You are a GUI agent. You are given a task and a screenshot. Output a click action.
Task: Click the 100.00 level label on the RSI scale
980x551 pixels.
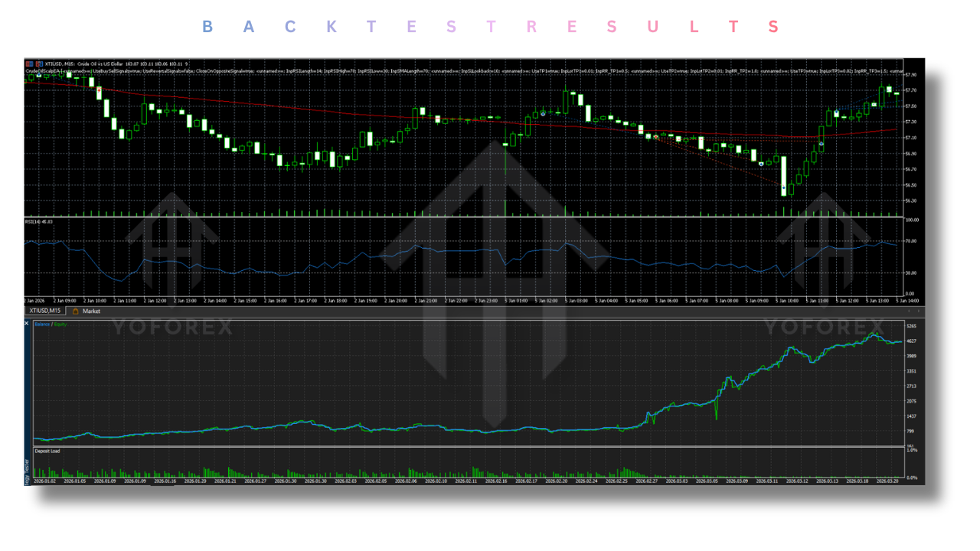[x=913, y=220]
